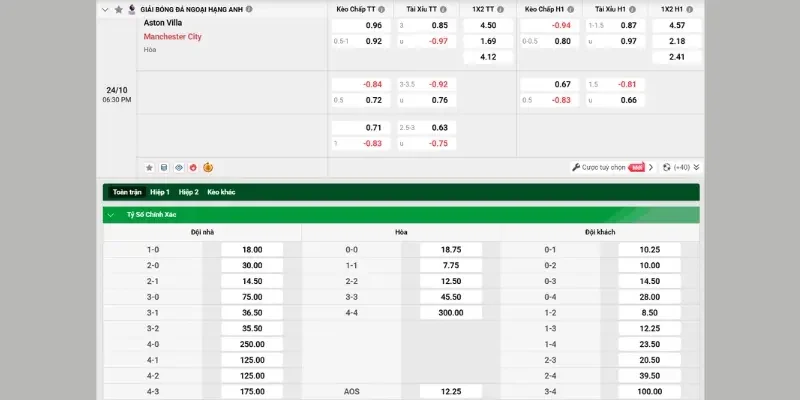
Task: Pick correct score 2-2 at 12.50
Action: point(451,282)
